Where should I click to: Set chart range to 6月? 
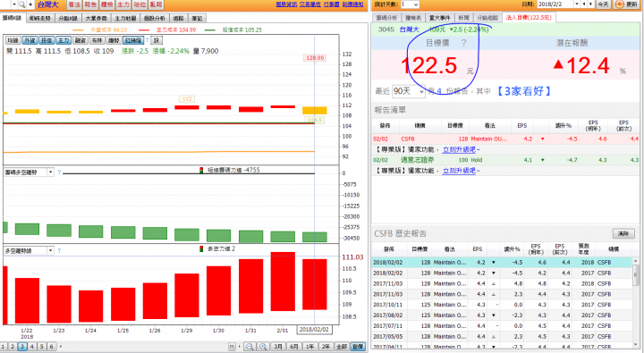[x=294, y=347]
